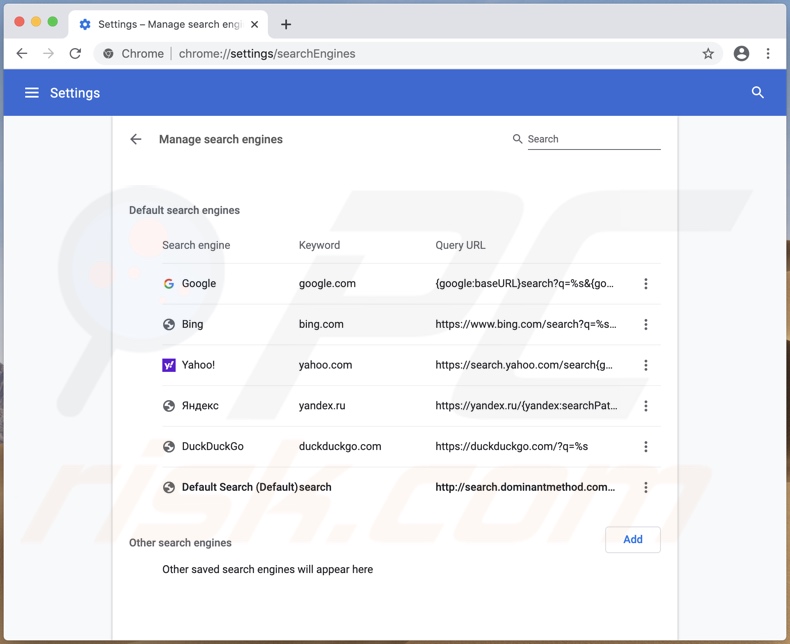Open more actions for Яндекс row
The width and height of the screenshot is (790, 644).
click(x=646, y=406)
